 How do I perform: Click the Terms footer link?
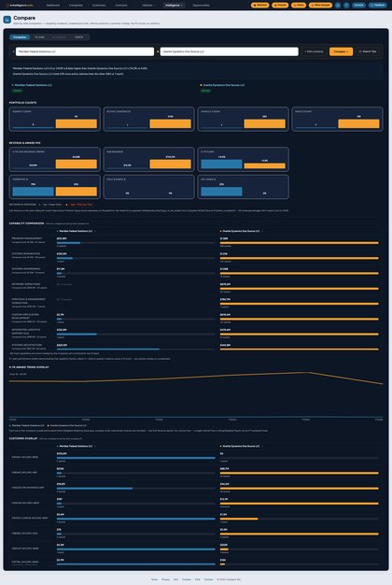click(x=154, y=579)
